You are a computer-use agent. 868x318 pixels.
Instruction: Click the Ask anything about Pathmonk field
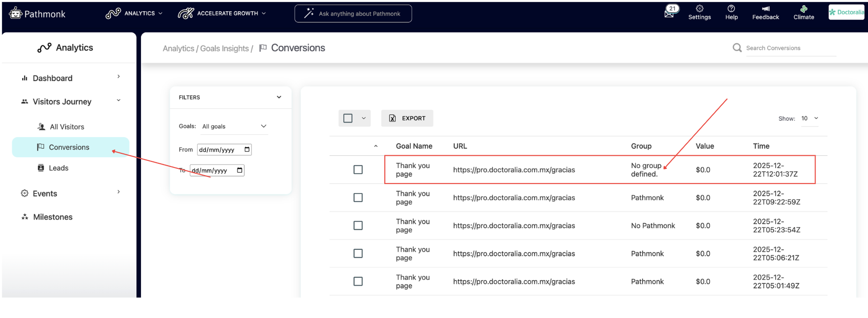[353, 13]
